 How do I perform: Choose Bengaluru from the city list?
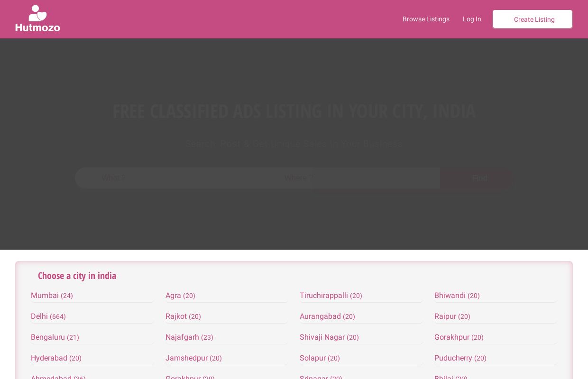pyautogui.click(x=48, y=337)
